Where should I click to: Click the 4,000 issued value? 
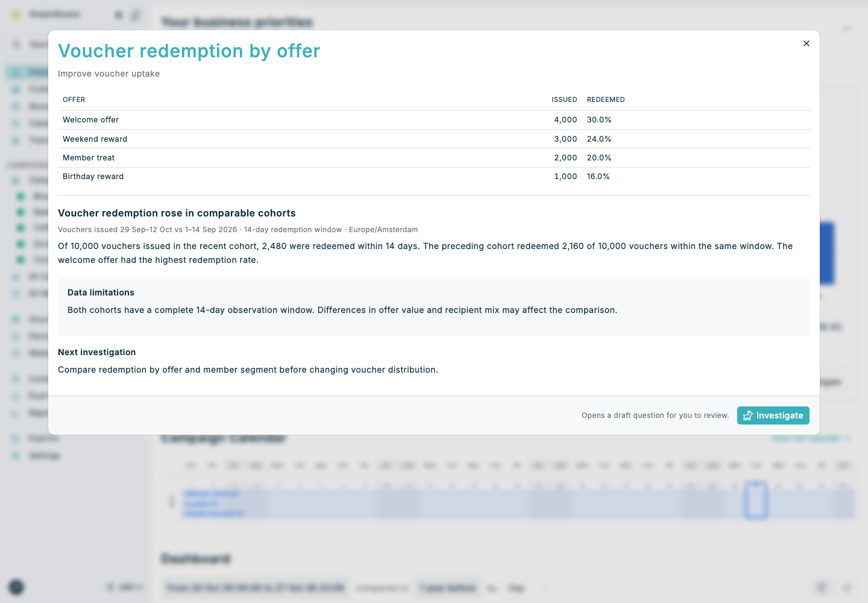pos(565,120)
